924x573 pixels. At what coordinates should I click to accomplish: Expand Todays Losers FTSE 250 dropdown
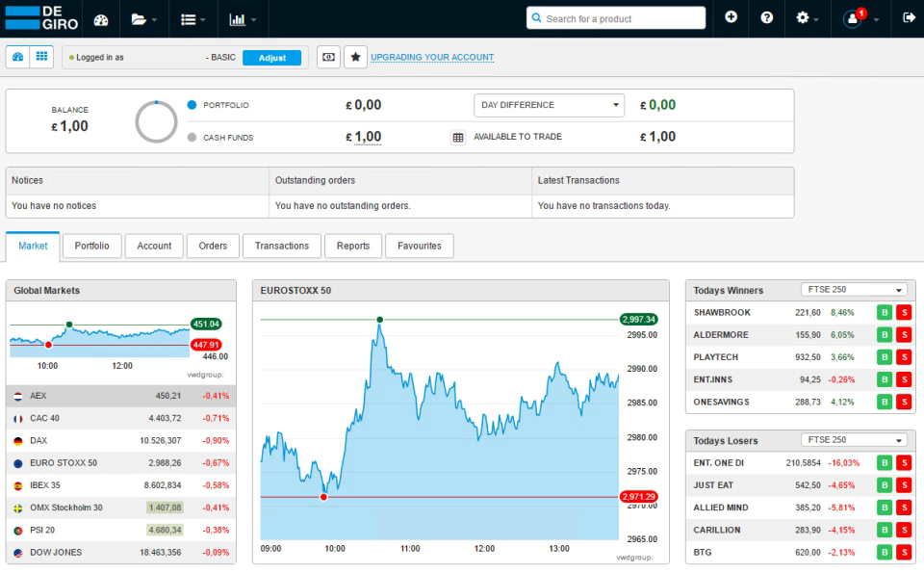pyautogui.click(x=854, y=440)
